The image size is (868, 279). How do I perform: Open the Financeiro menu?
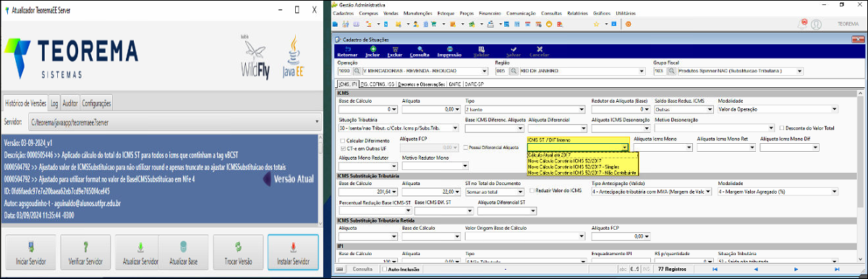(x=490, y=13)
